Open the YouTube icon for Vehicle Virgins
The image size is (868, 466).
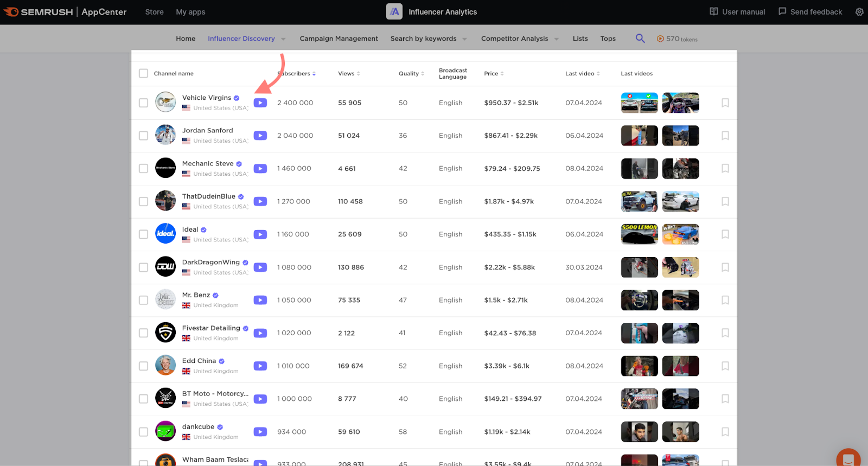click(260, 103)
